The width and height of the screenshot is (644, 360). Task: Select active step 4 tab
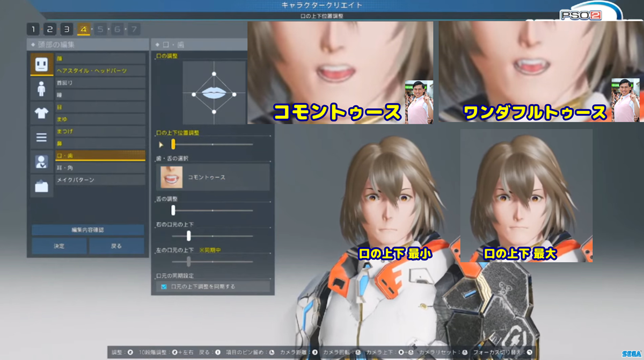(83, 29)
